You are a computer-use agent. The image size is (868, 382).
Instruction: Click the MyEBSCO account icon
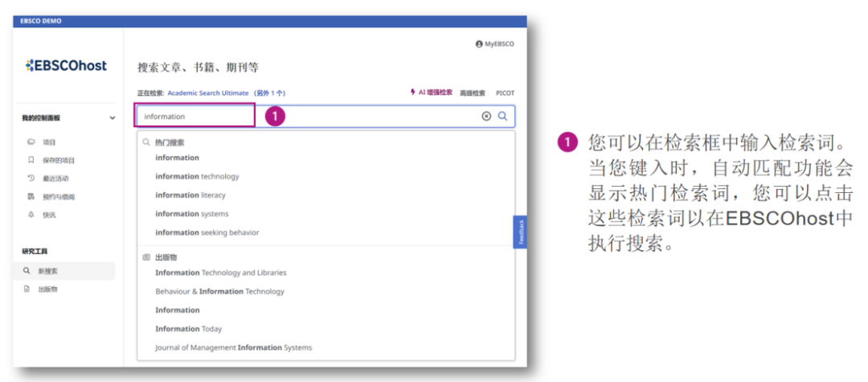coord(479,44)
